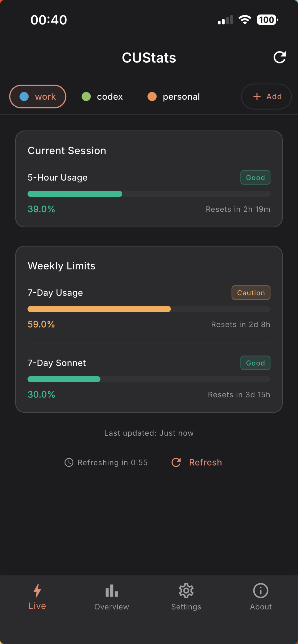Select the Live lightning bolt icon
Screen dimensions: 298x644
click(37, 591)
